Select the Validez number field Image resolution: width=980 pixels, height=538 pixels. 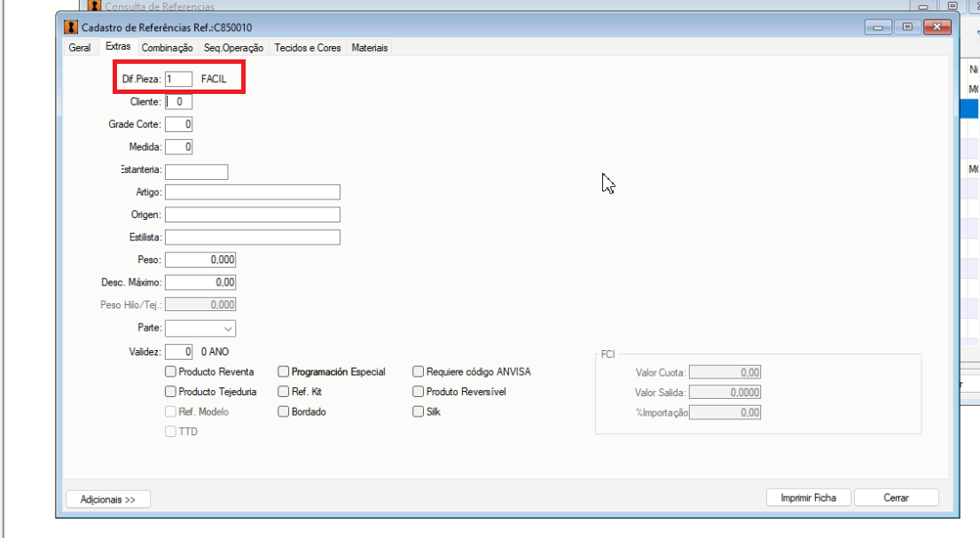click(179, 352)
